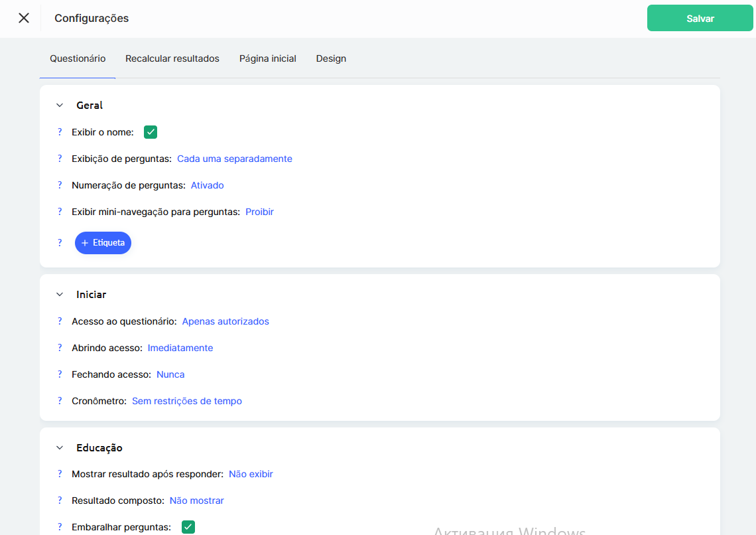Image resolution: width=756 pixels, height=535 pixels.
Task: Open help for Exibição de perguntas
Action: click(x=60, y=159)
